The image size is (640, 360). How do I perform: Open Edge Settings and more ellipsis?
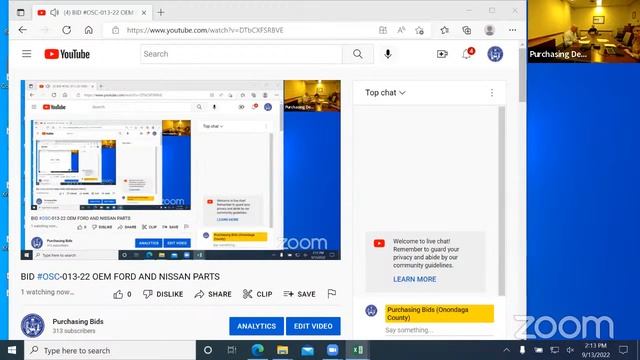pos(512,30)
